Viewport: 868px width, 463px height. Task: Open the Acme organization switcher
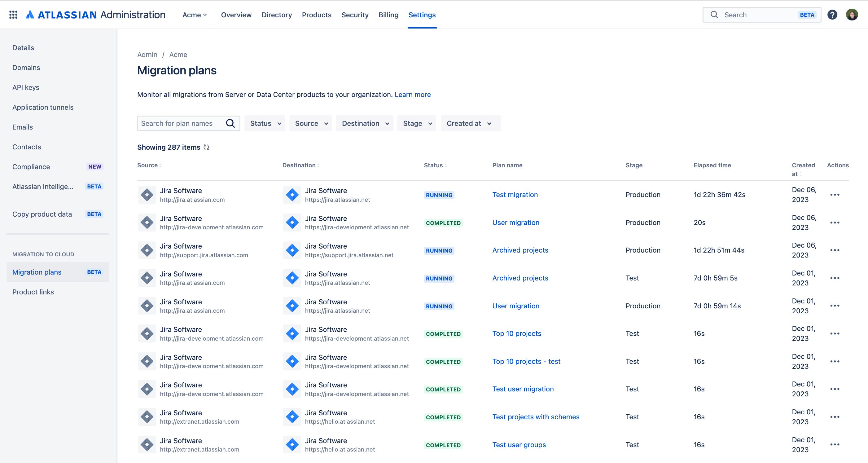[x=194, y=15]
